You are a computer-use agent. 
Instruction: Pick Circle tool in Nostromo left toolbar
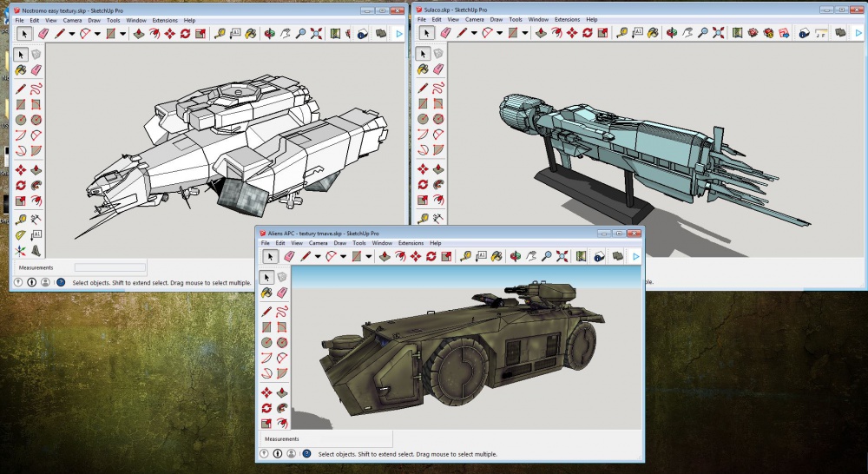click(x=21, y=120)
